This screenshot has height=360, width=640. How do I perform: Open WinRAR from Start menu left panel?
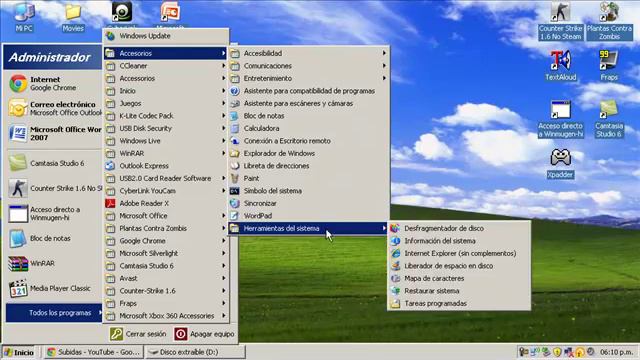53,263
